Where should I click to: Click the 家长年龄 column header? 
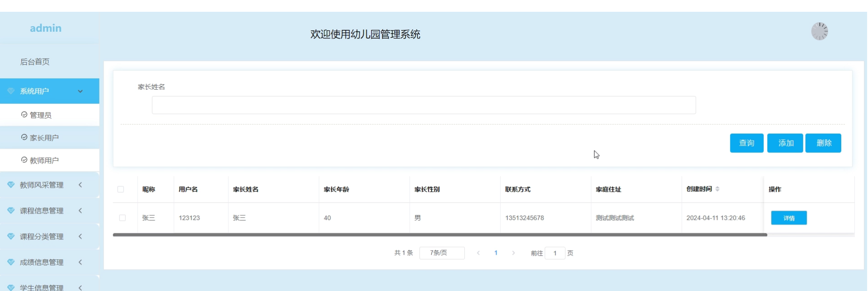tap(336, 189)
